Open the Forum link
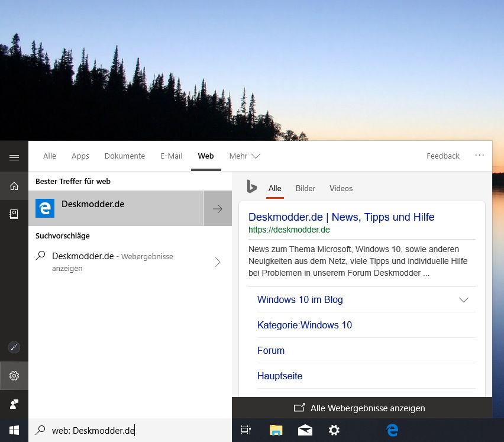 coord(271,350)
